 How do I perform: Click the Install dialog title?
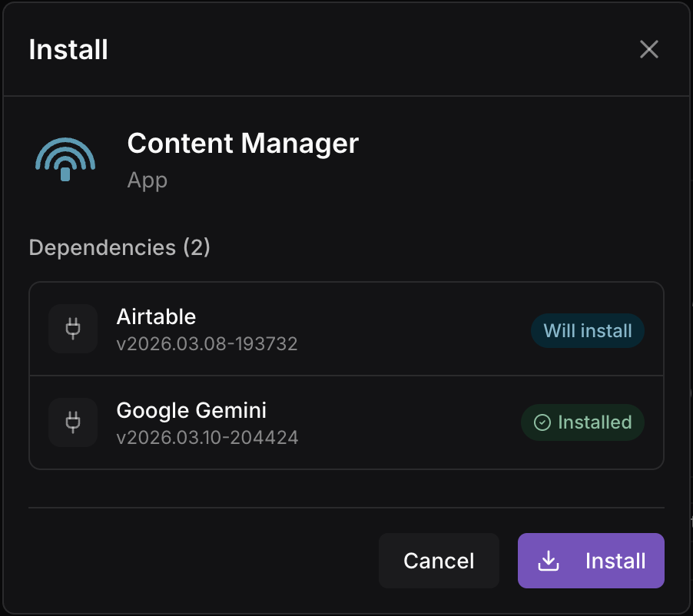tap(68, 49)
